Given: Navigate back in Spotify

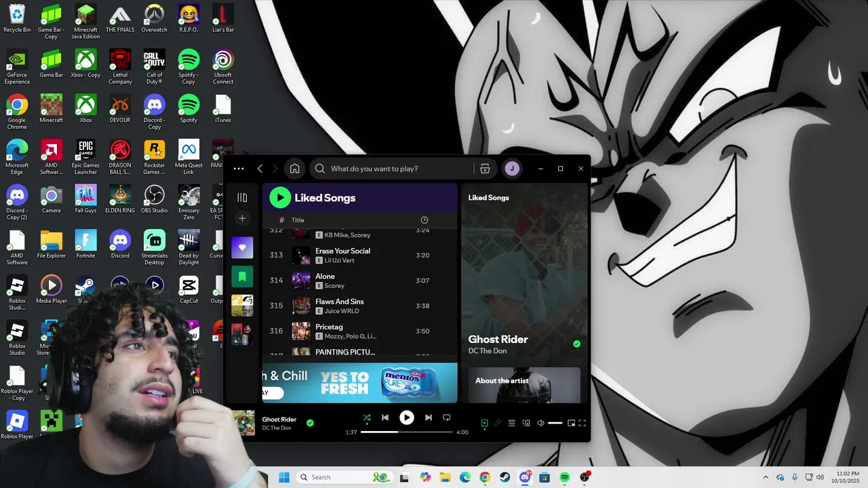Looking at the screenshot, I should (x=260, y=169).
